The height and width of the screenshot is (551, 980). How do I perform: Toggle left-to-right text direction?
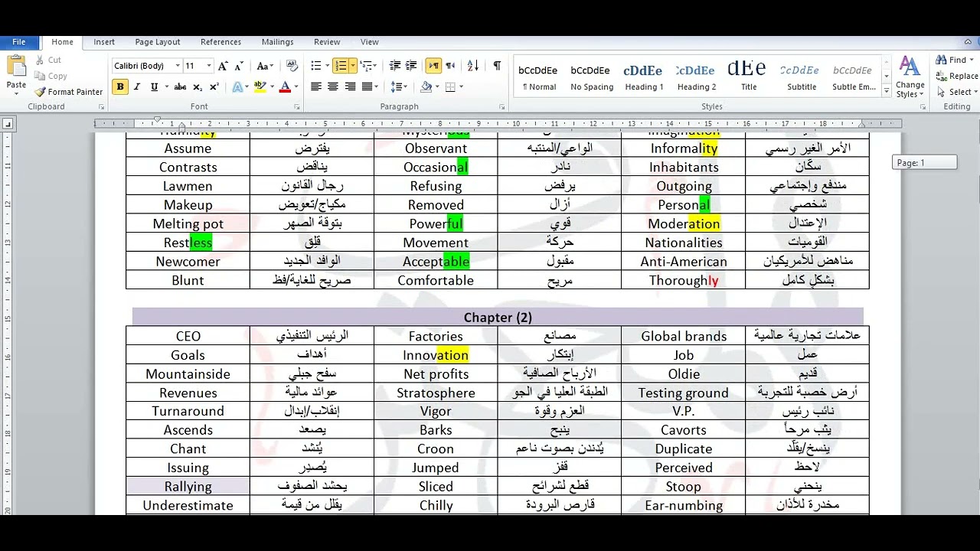click(433, 67)
